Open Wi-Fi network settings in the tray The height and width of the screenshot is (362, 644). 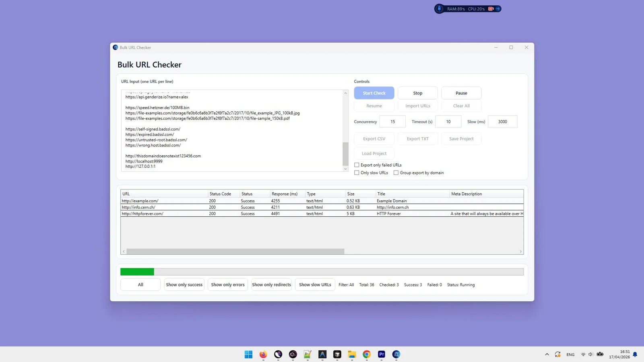click(583, 354)
